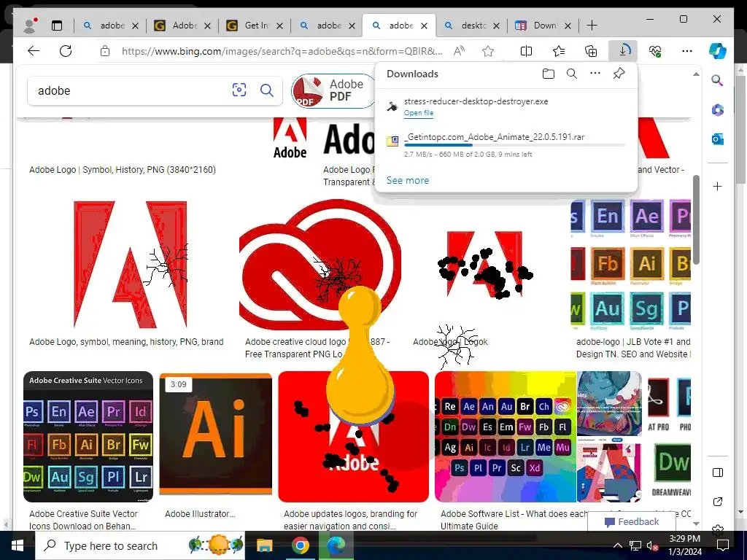Viewport: 747px width, 560px height.
Task: Open the Adobe creative cloud logo thumbnail
Action: click(320, 264)
